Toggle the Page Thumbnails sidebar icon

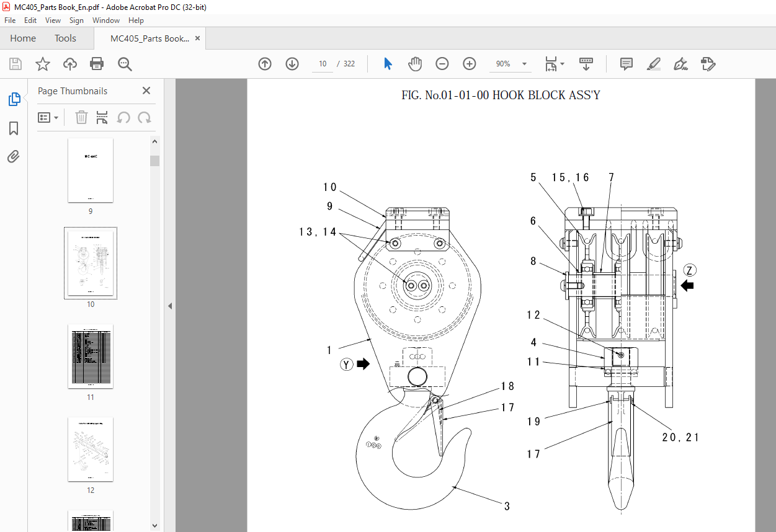point(14,99)
